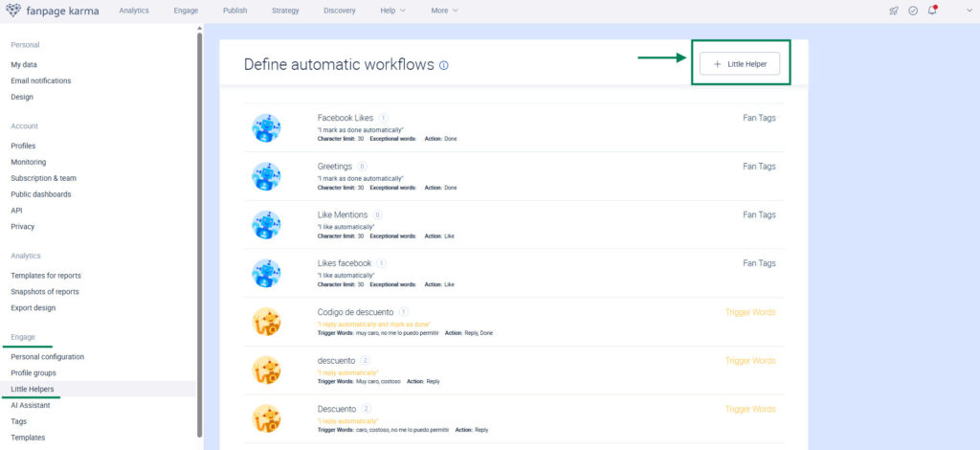Open AI Assistant in sidebar
This screenshot has height=450, width=980.
click(x=30, y=405)
